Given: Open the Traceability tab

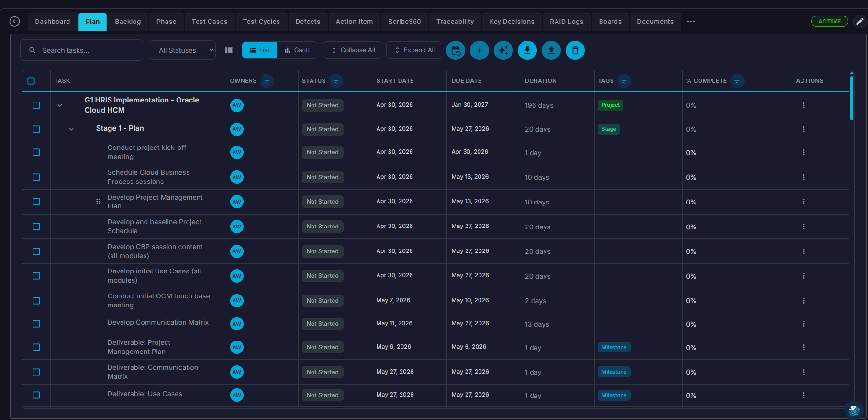Looking at the screenshot, I should tap(455, 22).
